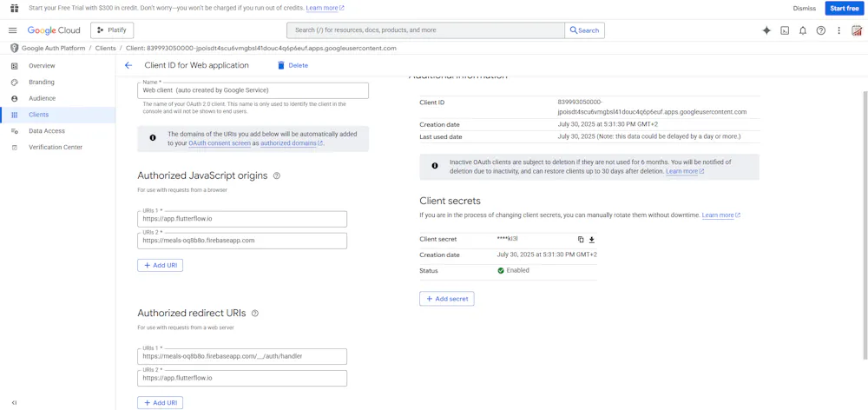Collapse the left sidebar panel
This screenshot has height=410, width=868.
14,402
